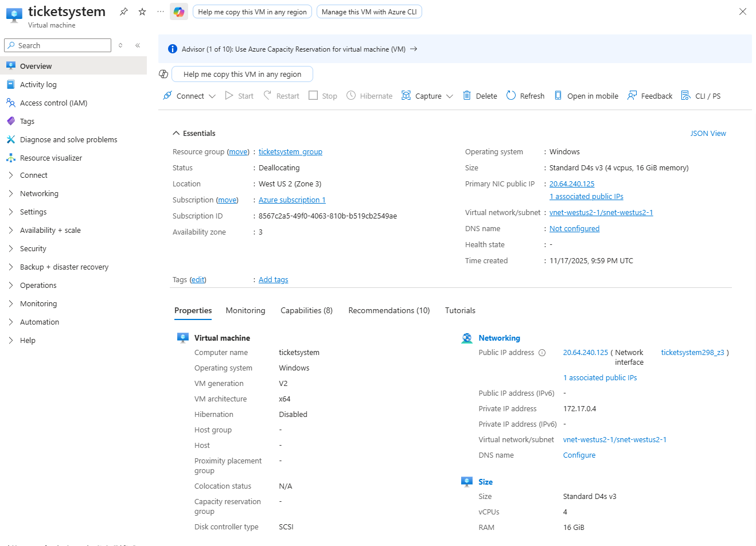Collapse the Essentials section
756x546 pixels.
click(x=176, y=133)
